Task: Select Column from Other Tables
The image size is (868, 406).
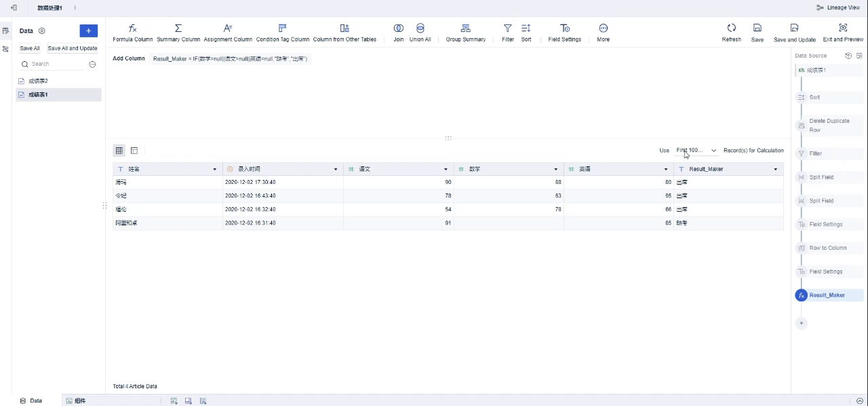Action: [x=344, y=33]
